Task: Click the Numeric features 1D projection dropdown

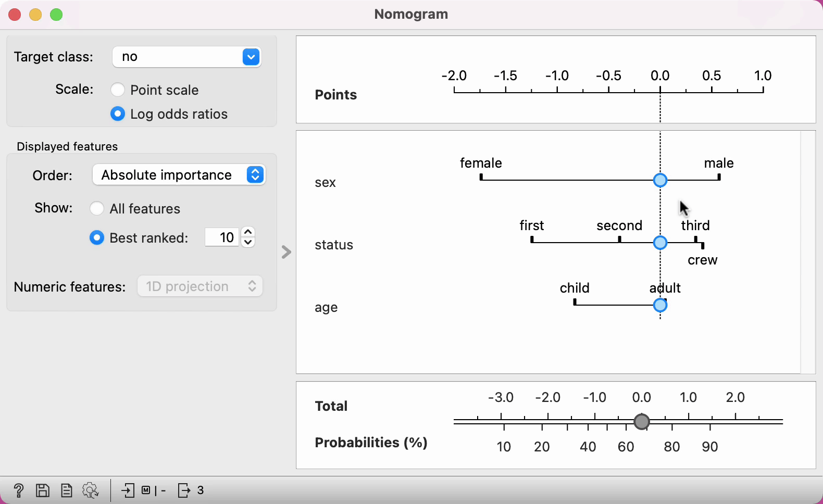Action: coord(200,286)
